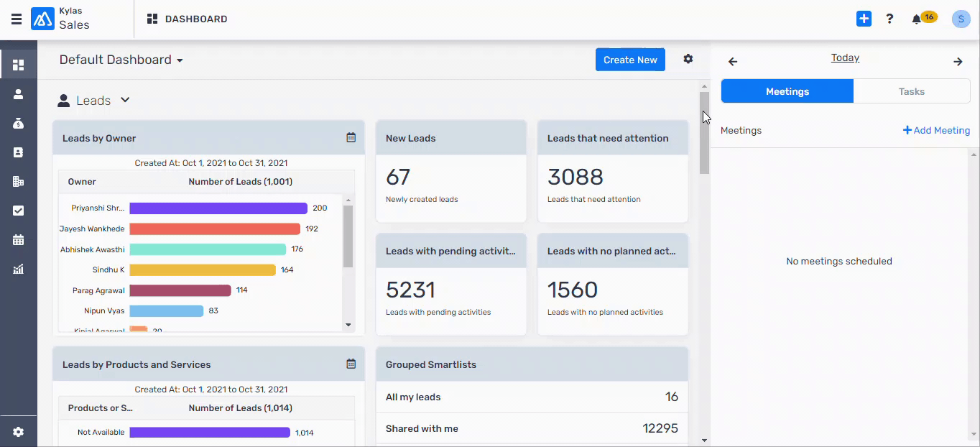Open the Calendar icon in the sidebar
980x447 pixels.
tap(18, 239)
